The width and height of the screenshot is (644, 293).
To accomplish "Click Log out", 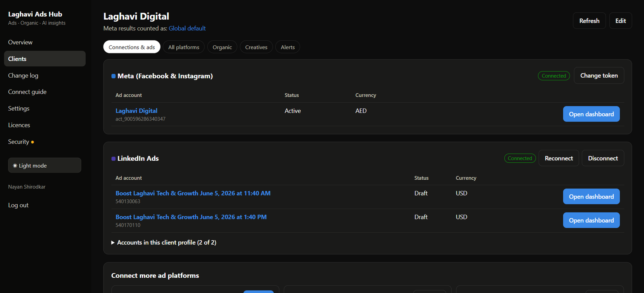I will 19,205.
